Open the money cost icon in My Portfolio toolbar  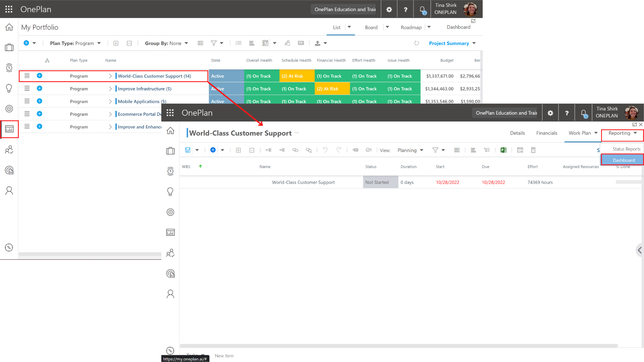point(301,43)
